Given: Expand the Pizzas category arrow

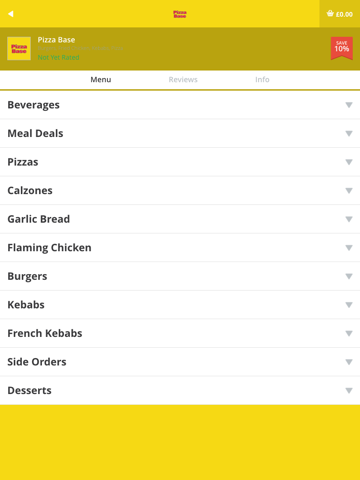Looking at the screenshot, I should coord(349,162).
